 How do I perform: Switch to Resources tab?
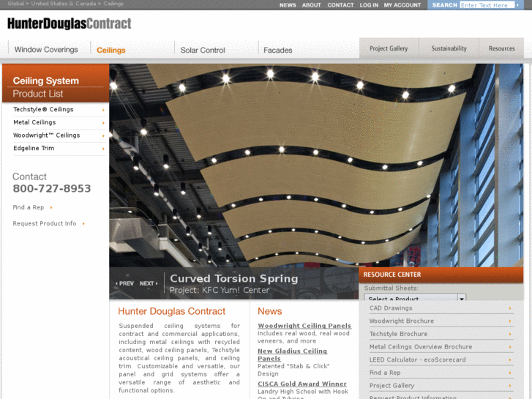click(501, 48)
